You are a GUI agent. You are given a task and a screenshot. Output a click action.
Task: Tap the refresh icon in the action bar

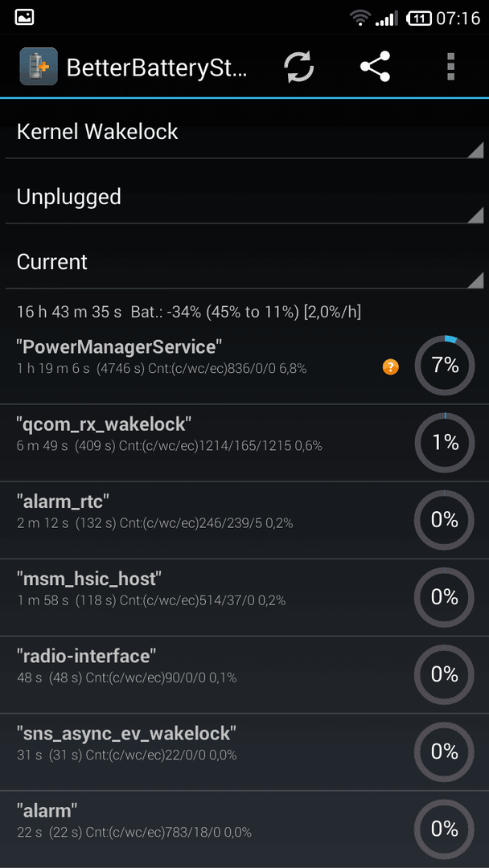click(299, 67)
